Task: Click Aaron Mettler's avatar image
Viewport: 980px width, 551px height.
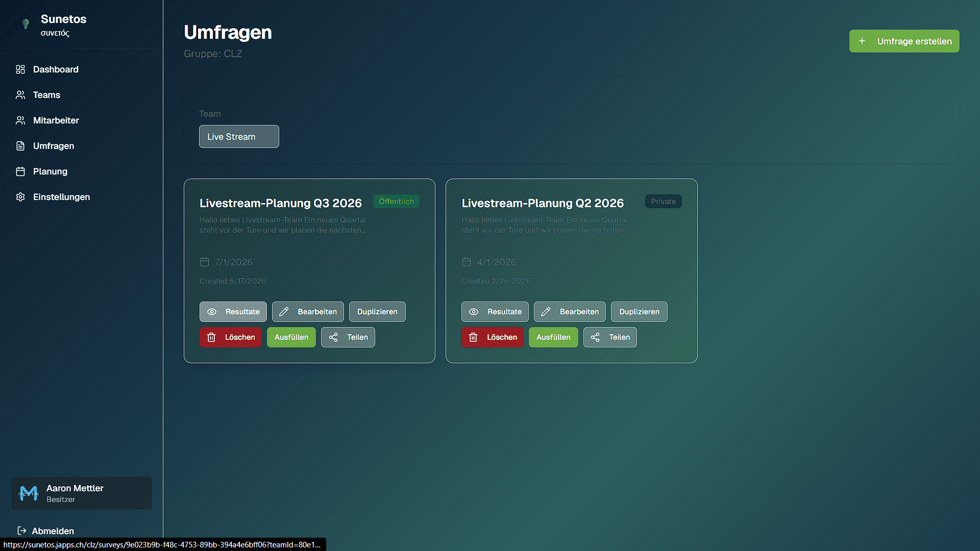Action: click(29, 493)
